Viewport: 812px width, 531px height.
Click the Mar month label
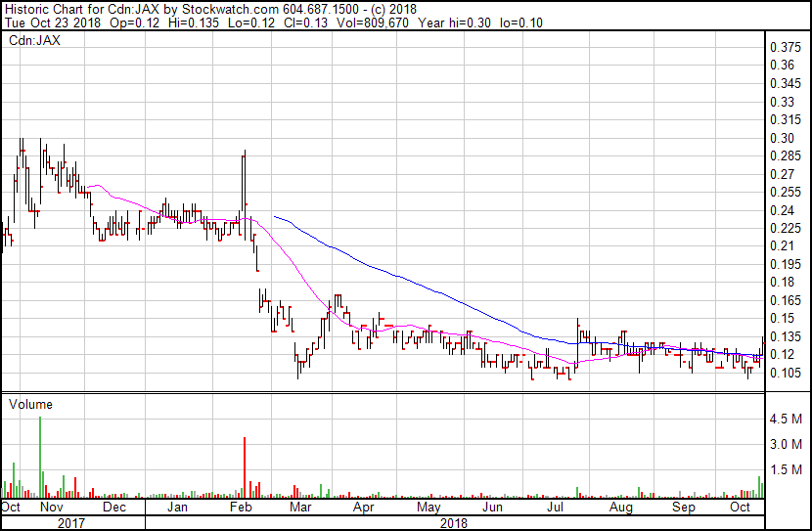click(300, 507)
